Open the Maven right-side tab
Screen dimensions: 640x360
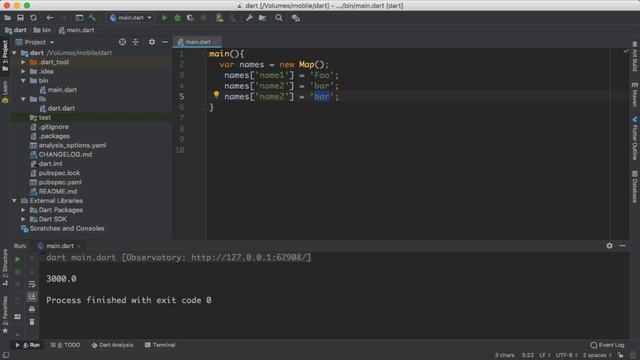635,94
